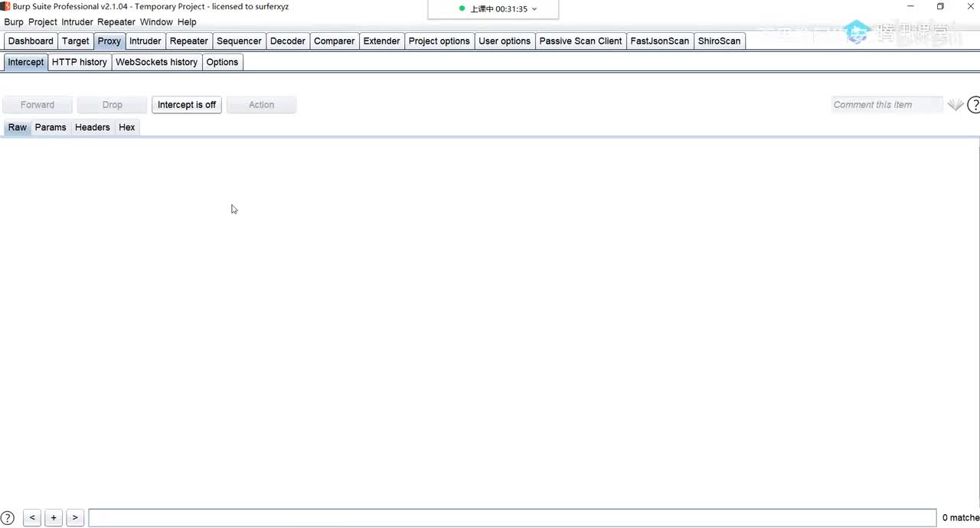
Task: Click the help icon beside the comment field
Action: coord(974,105)
